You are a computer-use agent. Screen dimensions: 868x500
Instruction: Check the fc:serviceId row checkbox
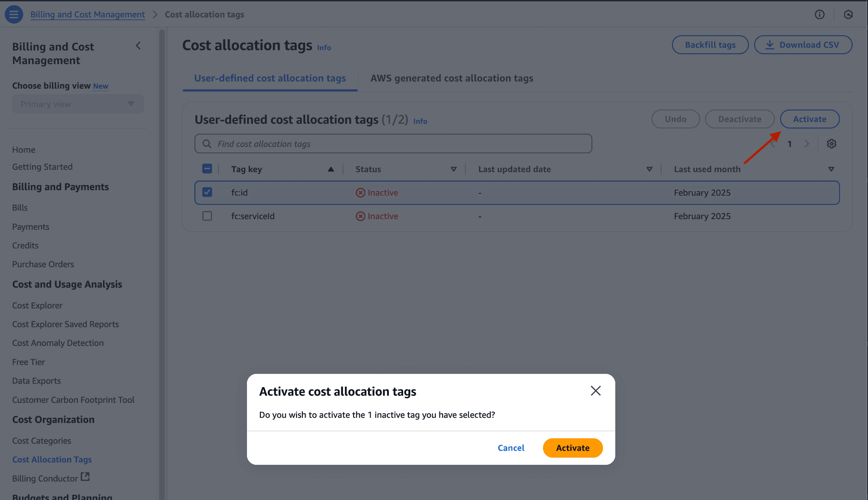coord(207,216)
